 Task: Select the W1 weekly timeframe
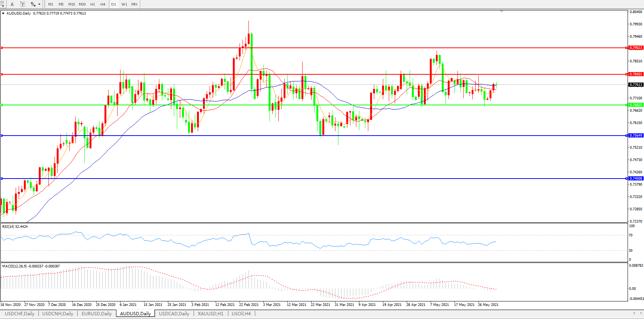124,4
